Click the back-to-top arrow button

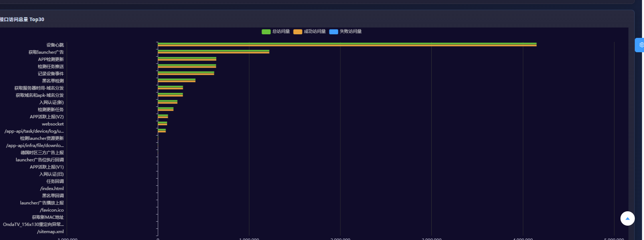[627, 218]
